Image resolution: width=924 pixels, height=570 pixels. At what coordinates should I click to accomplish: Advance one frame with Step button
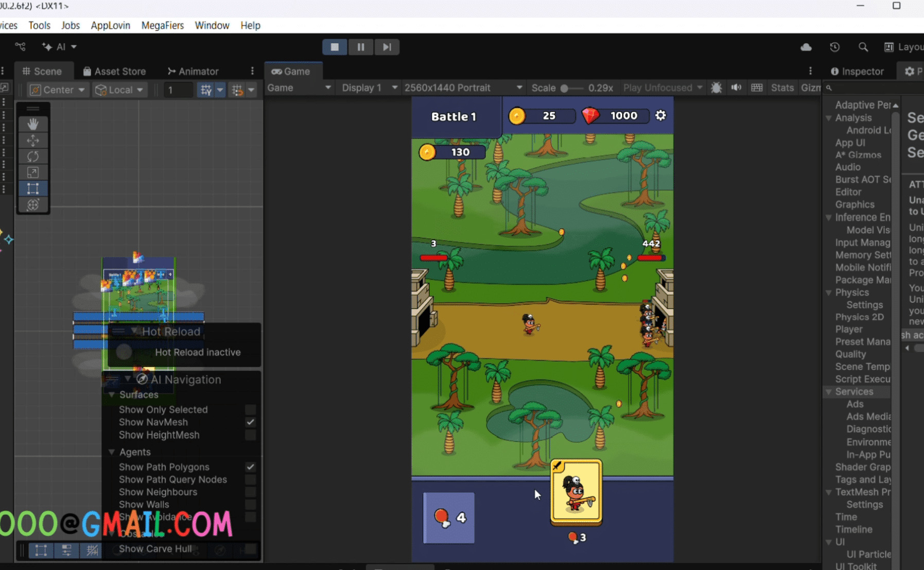click(387, 47)
